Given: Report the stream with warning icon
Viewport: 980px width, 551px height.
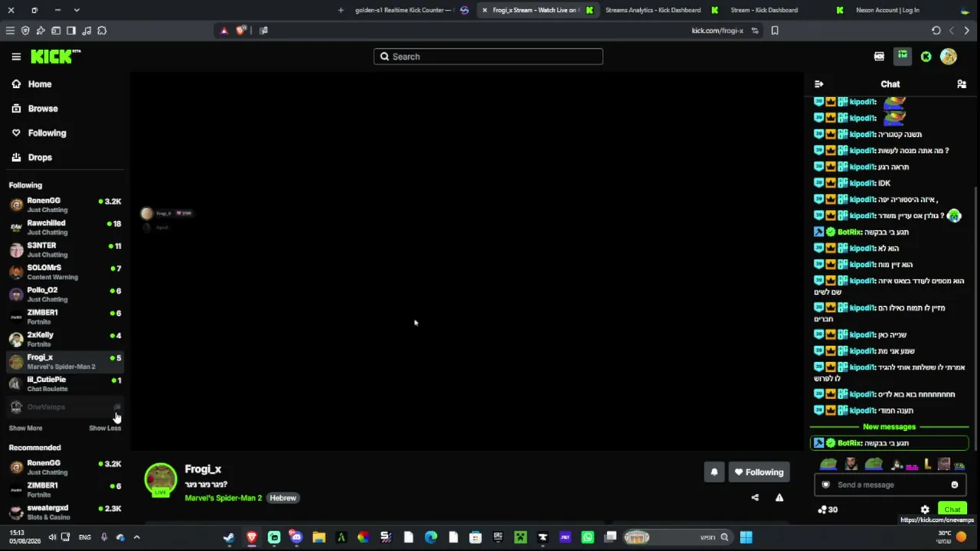Looking at the screenshot, I should pyautogui.click(x=779, y=497).
